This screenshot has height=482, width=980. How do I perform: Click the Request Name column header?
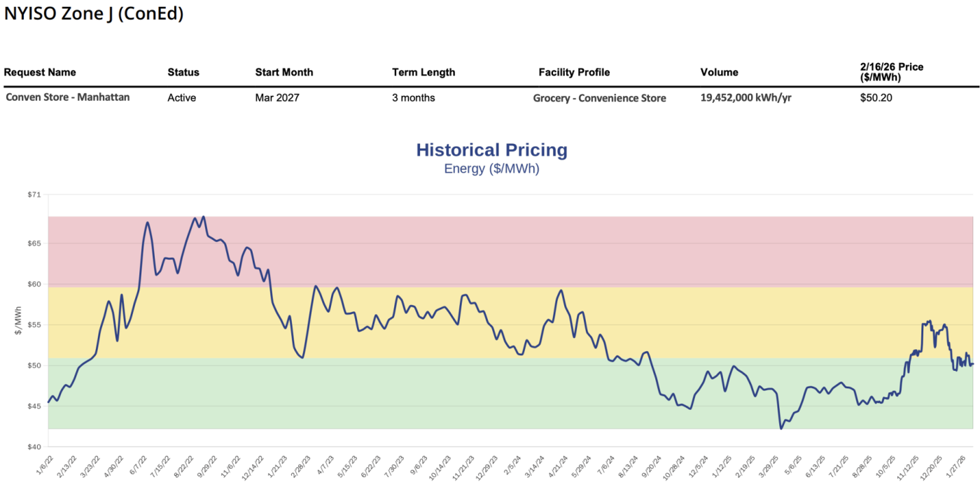point(40,72)
